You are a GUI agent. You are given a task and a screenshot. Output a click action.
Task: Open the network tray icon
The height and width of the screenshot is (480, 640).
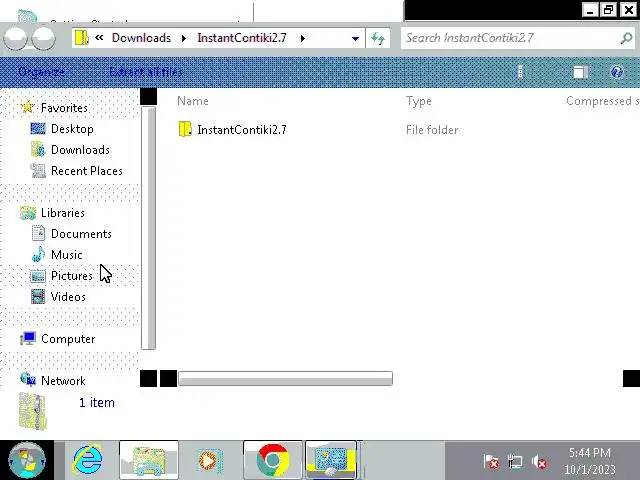(x=515, y=462)
